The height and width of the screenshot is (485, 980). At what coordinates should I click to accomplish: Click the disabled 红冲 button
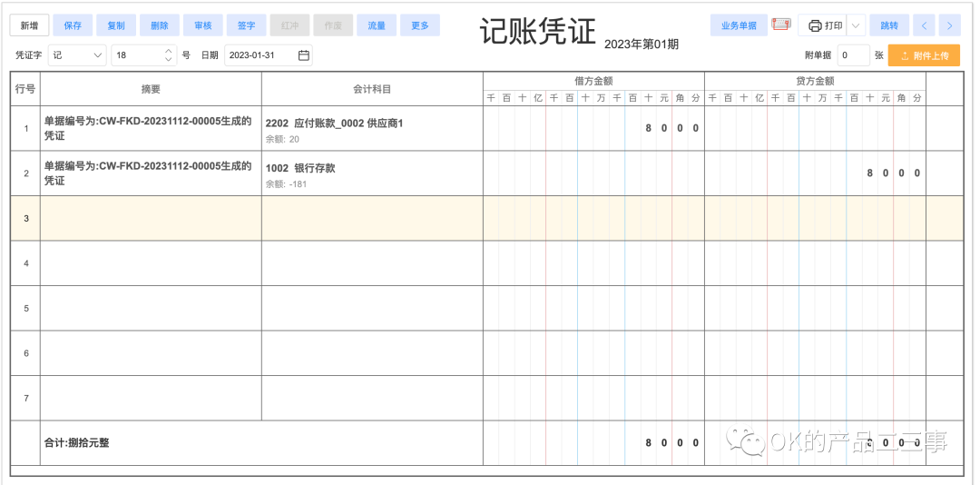coord(290,25)
